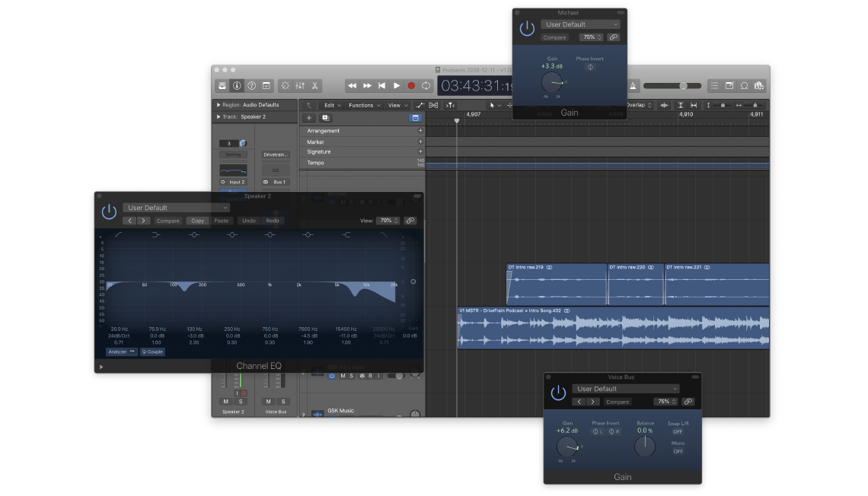Image resolution: width=868 pixels, height=496 pixels.
Task: Open Channel EQ User Default preset dropdown
Action: [176, 208]
